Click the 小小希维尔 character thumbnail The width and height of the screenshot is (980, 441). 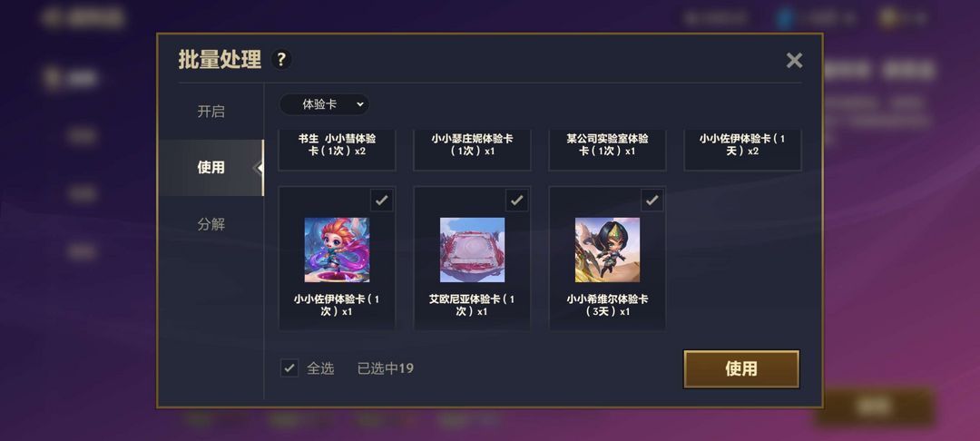click(607, 250)
